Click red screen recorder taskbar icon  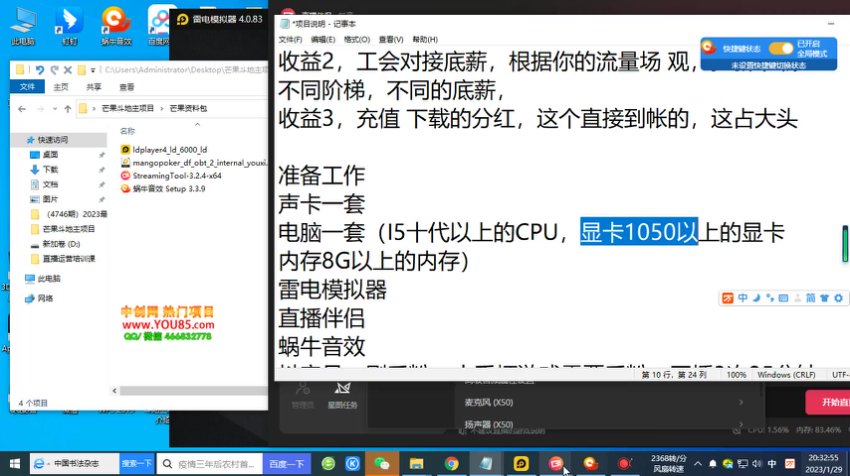pyautogui.click(x=624, y=464)
